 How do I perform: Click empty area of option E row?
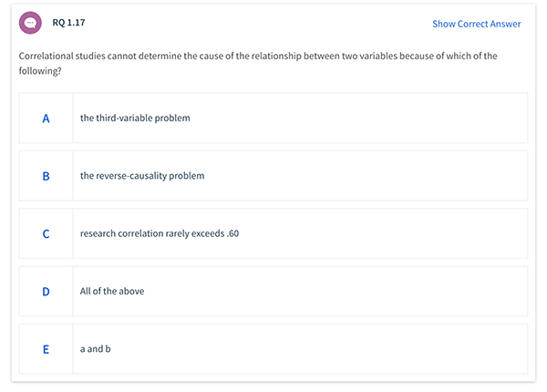[x=319, y=349]
